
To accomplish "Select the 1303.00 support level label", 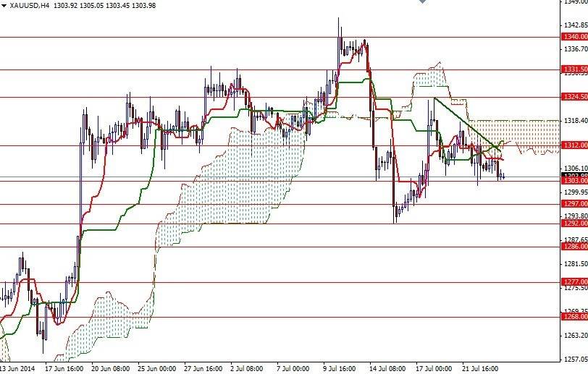I will (x=574, y=181).
